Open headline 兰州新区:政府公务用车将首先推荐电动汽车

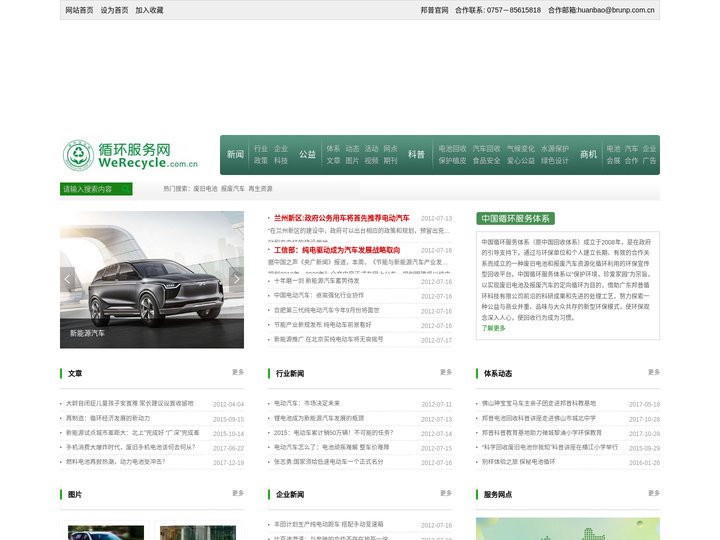point(342,218)
